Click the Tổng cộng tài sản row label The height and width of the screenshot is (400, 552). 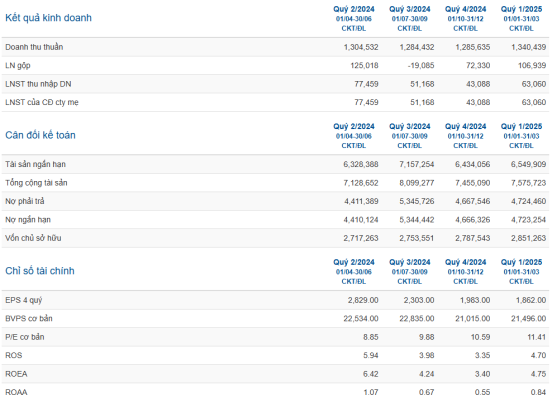point(36,183)
